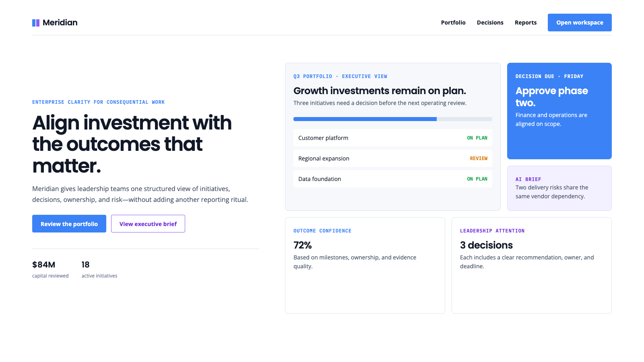
Task: Select the Customer platform row
Action: pyautogui.click(x=393, y=138)
